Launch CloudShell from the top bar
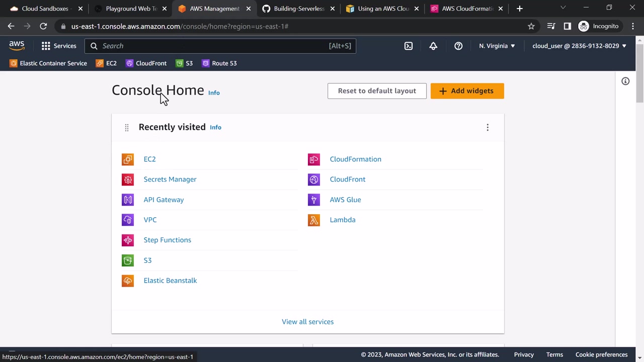Screen dimensions: 644x362 [409, 46]
